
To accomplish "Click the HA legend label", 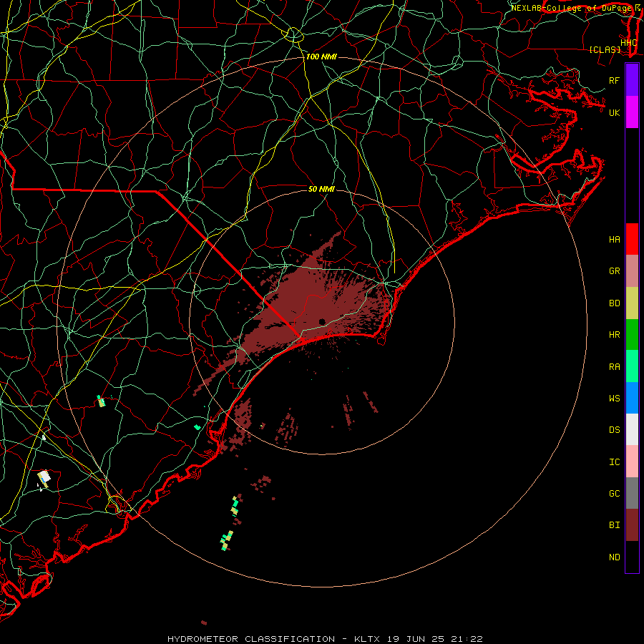I will pyautogui.click(x=615, y=240).
